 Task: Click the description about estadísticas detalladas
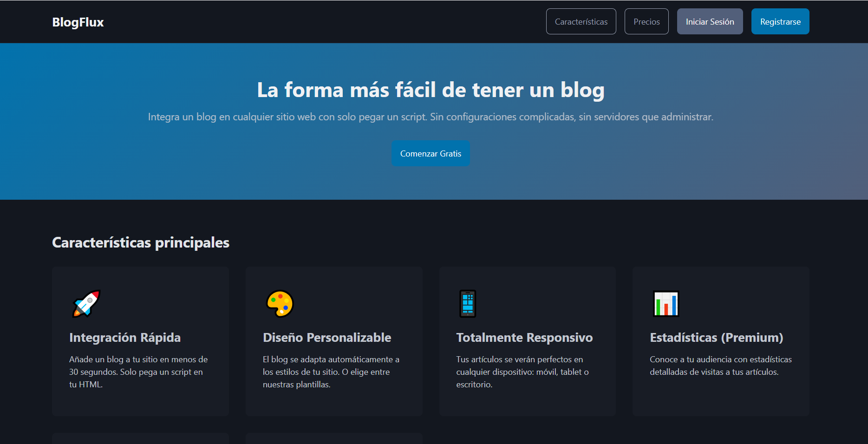point(720,366)
